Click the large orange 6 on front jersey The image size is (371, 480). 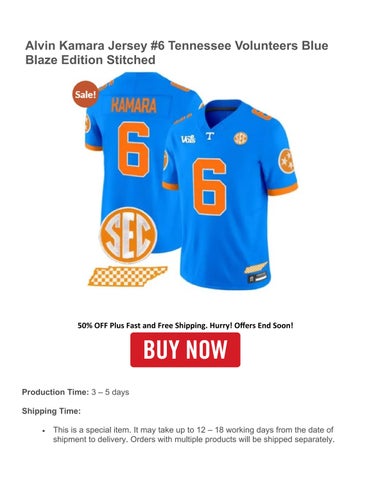click(x=210, y=187)
